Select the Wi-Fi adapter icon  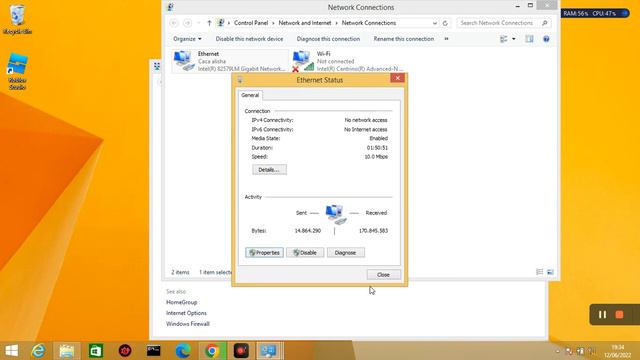point(303,61)
